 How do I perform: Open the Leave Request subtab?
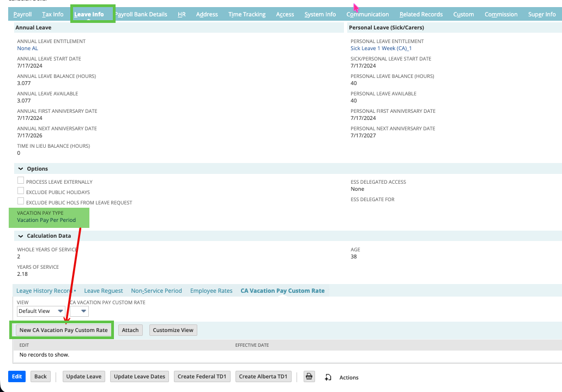pos(103,291)
